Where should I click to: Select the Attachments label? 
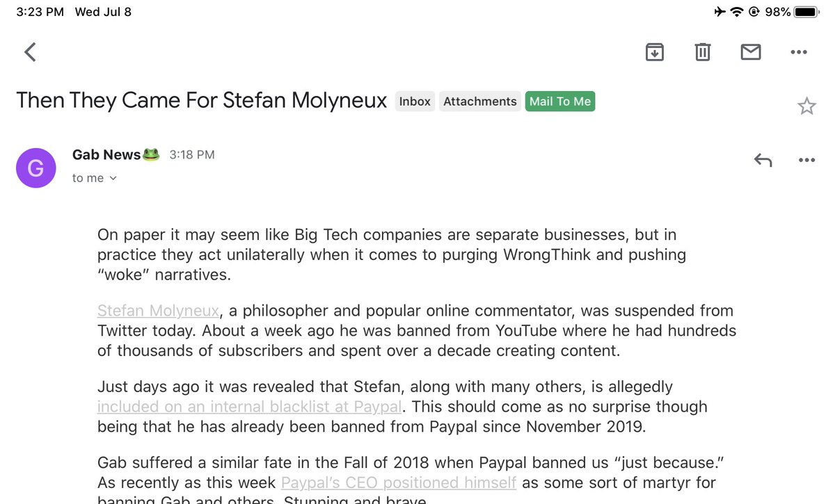(479, 101)
